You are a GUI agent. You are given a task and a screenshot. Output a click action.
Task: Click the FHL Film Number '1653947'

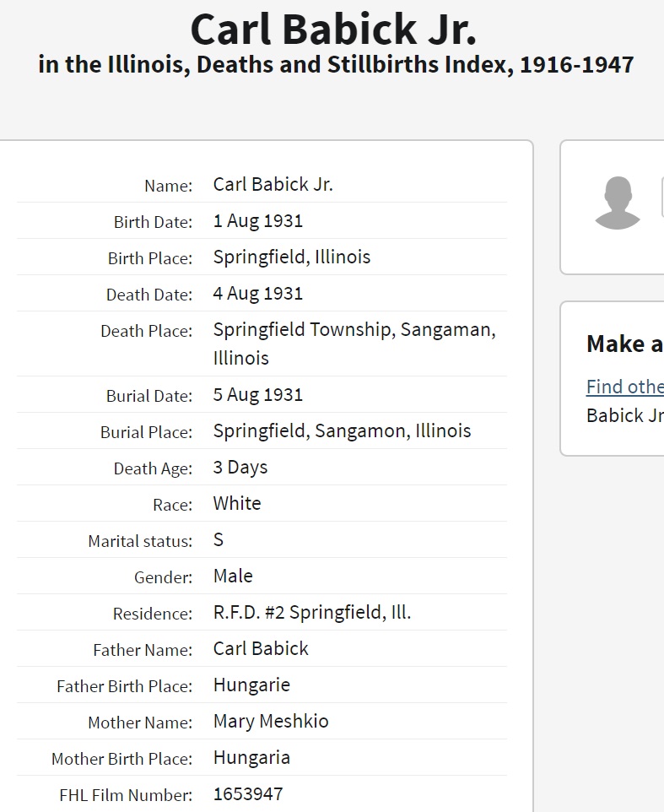pyautogui.click(x=248, y=794)
